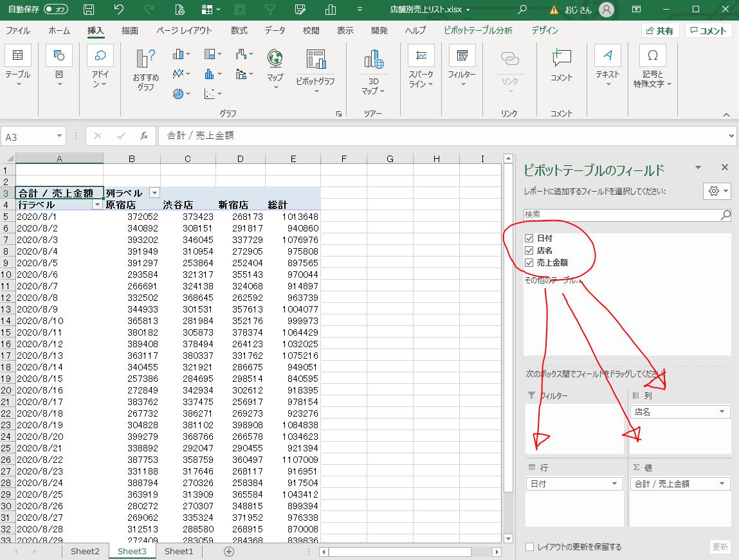Switch to Sheet2 worksheet tab
This screenshot has width=739, height=560.
coord(85,551)
